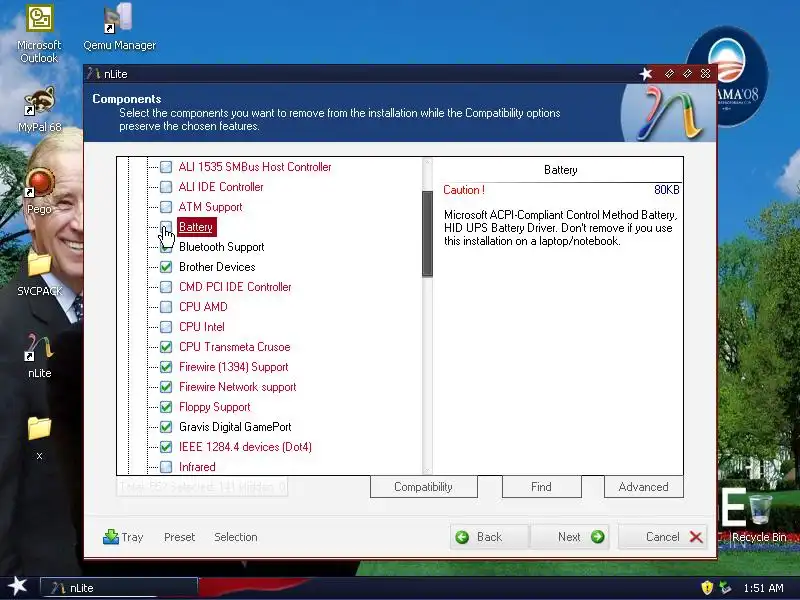Click the scrollbar down arrow in components list
Screen dimensions: 800x600
pyautogui.click(x=428, y=470)
